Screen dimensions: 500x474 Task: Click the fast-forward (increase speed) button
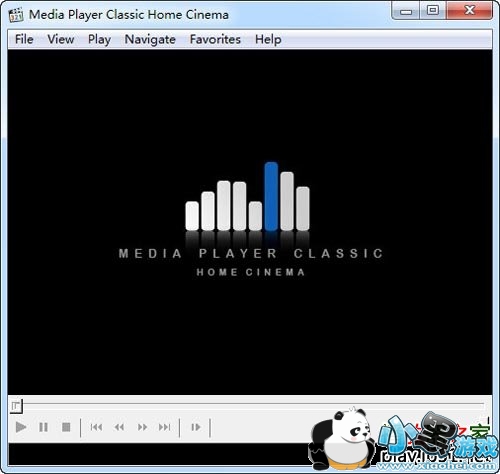click(142, 427)
